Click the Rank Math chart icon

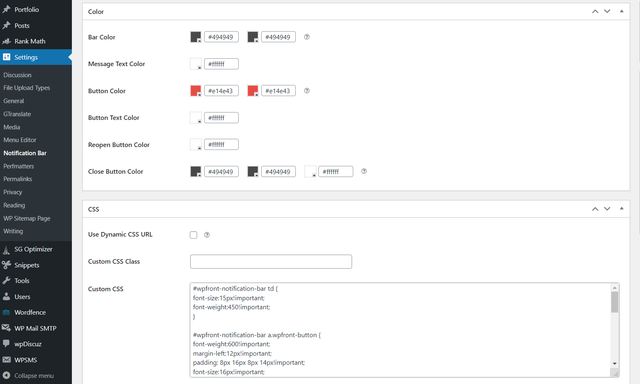(x=6, y=41)
